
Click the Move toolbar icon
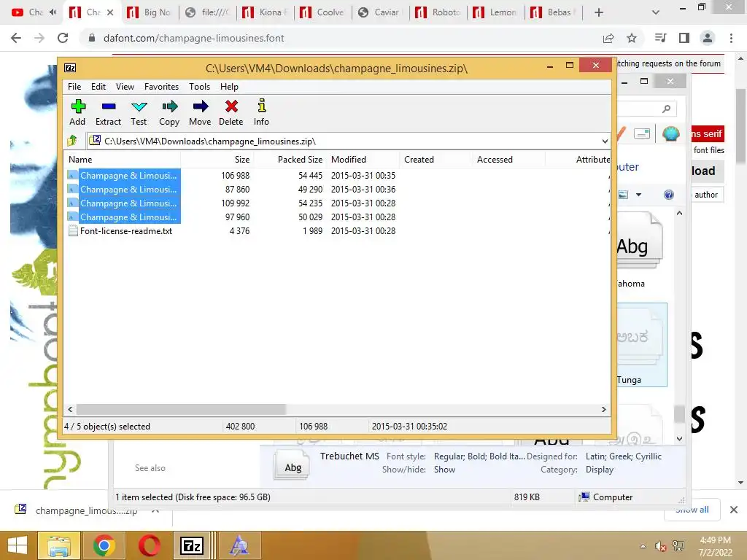tap(200, 112)
